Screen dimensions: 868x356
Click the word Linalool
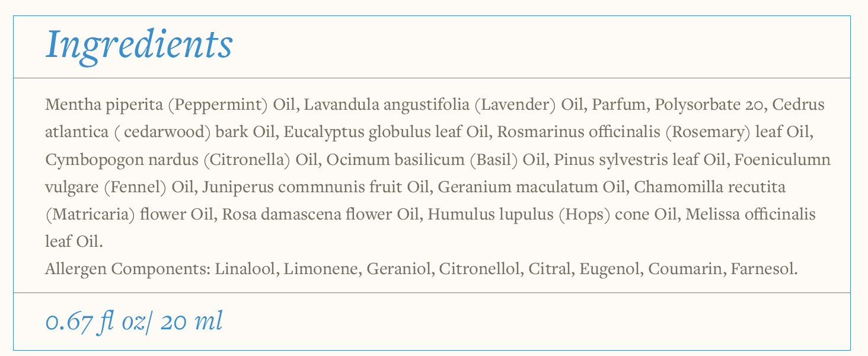pyautogui.click(x=246, y=269)
